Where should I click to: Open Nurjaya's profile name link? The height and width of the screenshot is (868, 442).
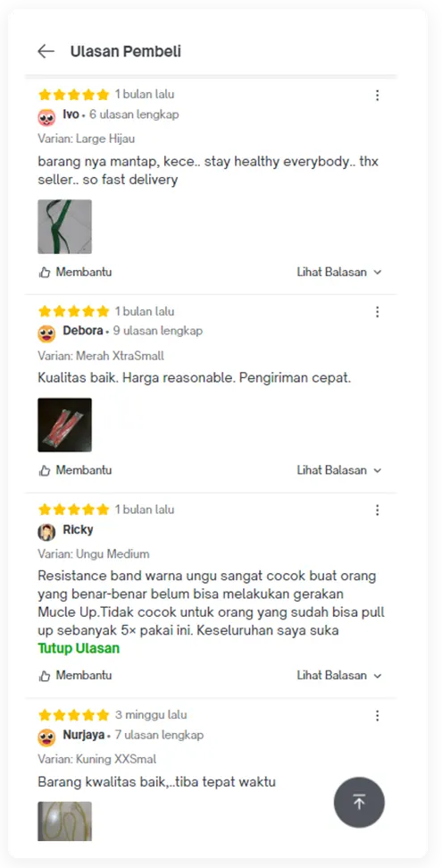tap(84, 735)
